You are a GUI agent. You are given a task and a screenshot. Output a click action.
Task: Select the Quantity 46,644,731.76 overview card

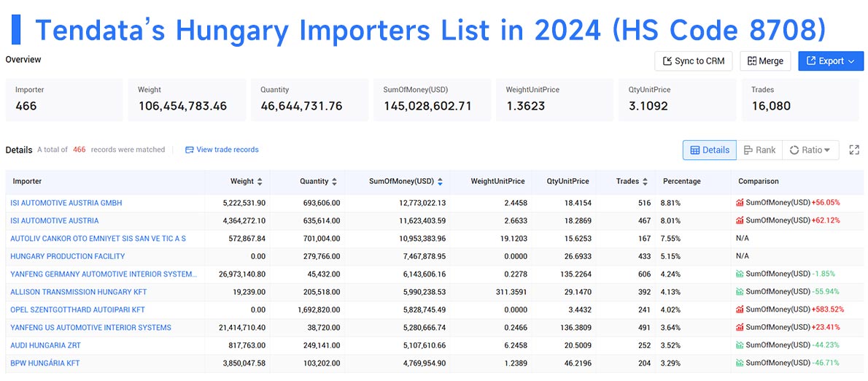click(x=309, y=100)
